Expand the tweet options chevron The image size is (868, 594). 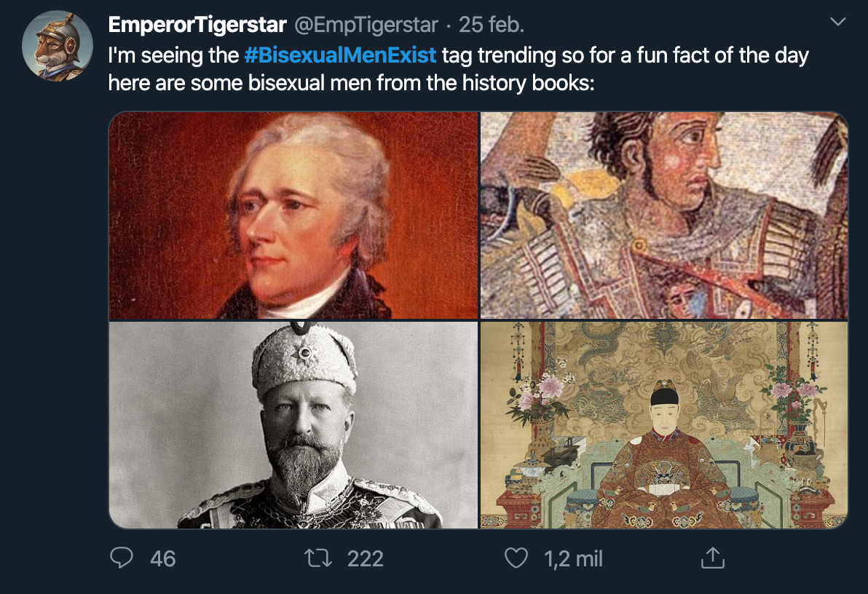838,23
